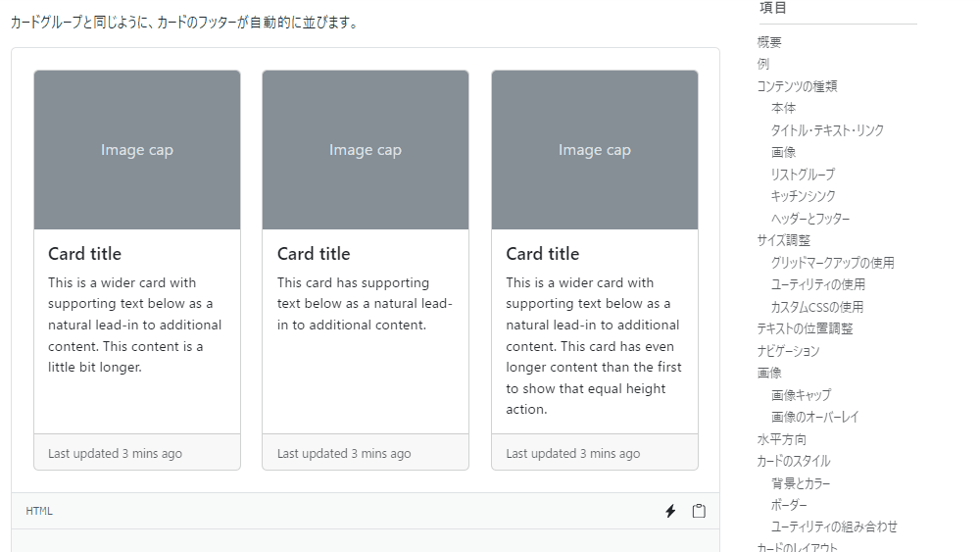Go to ヘッダーとフッター section
980x552 pixels.
click(x=810, y=219)
